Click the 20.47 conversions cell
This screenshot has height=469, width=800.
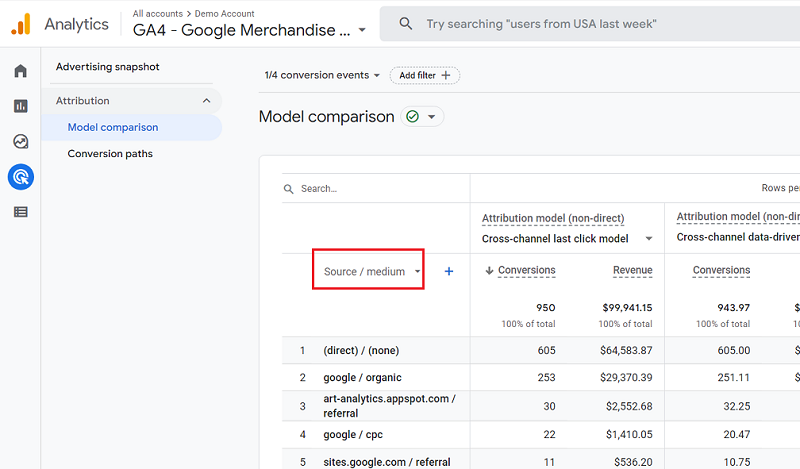pos(737,435)
